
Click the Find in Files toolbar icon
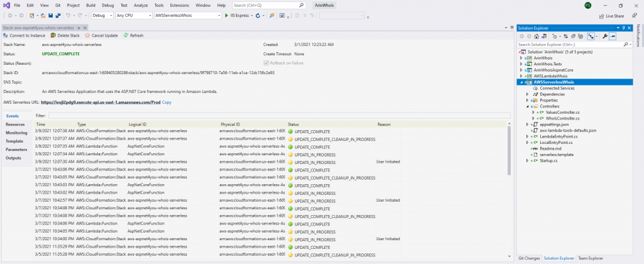(272, 16)
